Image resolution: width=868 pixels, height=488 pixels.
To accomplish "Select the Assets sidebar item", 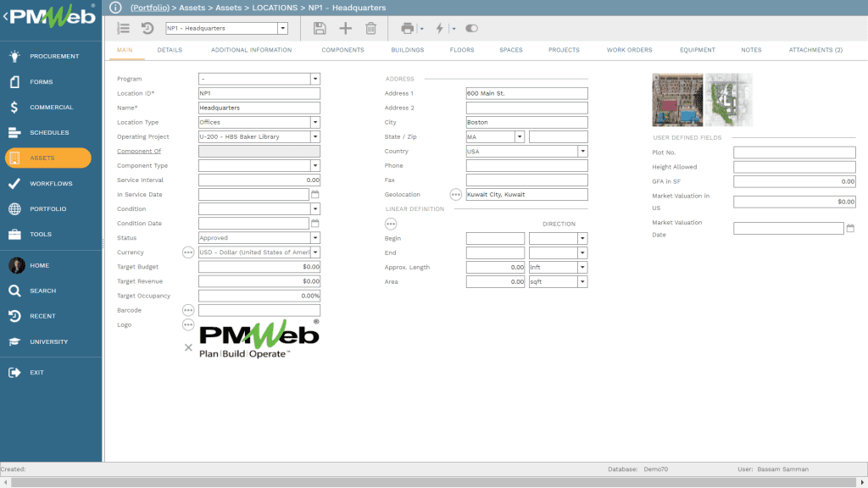I will coord(48,158).
